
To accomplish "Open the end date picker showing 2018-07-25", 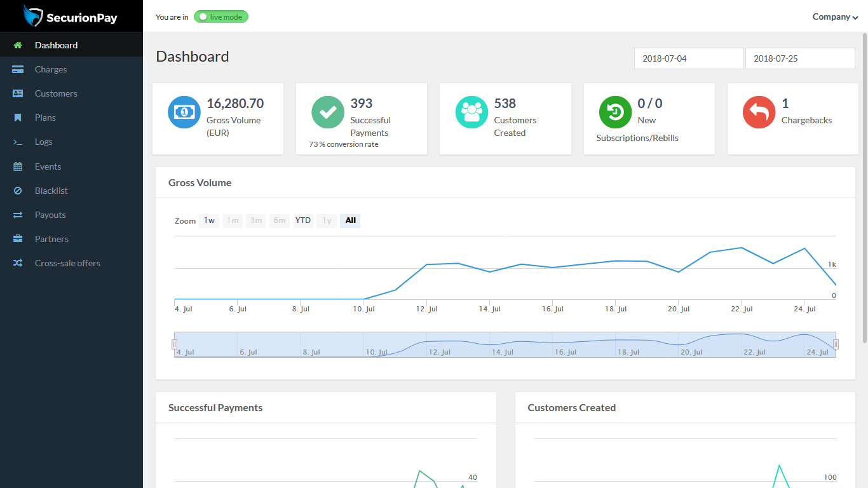I will tap(800, 58).
